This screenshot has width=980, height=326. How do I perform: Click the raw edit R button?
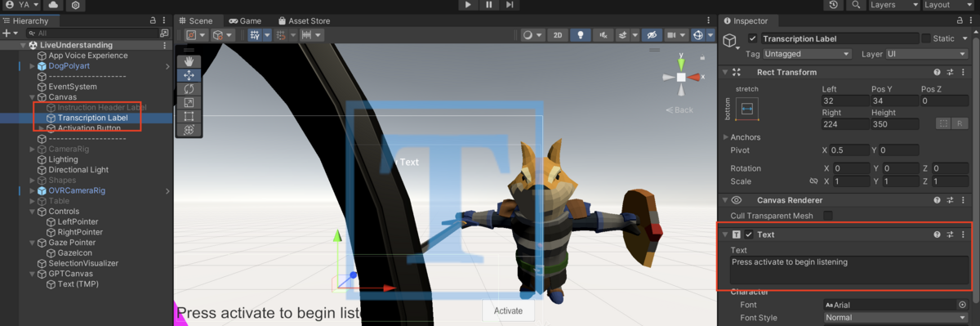pyautogui.click(x=960, y=123)
